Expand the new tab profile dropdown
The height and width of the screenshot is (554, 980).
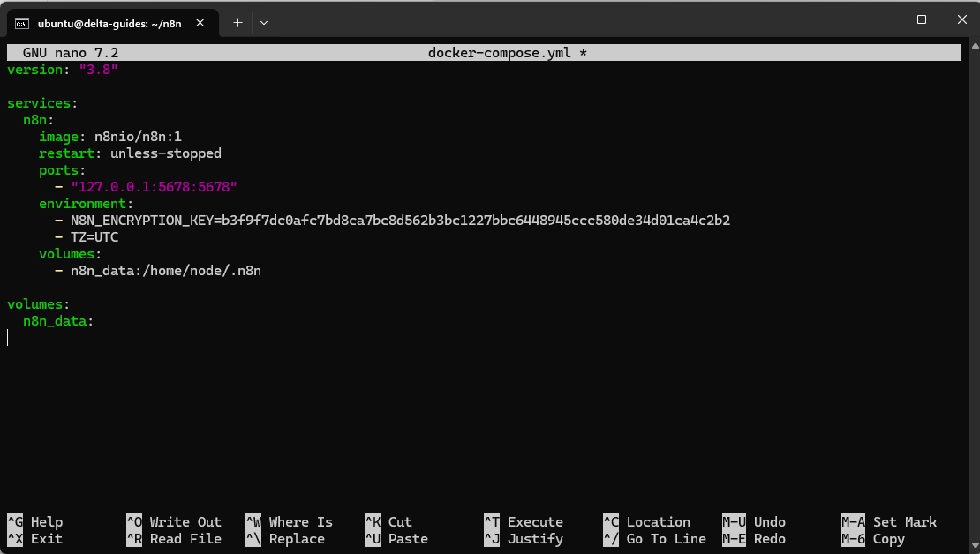(264, 23)
